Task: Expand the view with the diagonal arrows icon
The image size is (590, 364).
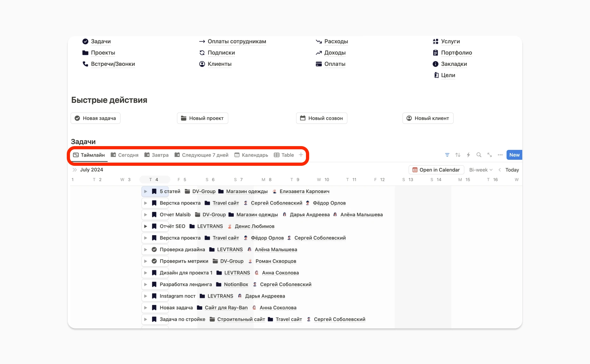Action: pyautogui.click(x=489, y=155)
